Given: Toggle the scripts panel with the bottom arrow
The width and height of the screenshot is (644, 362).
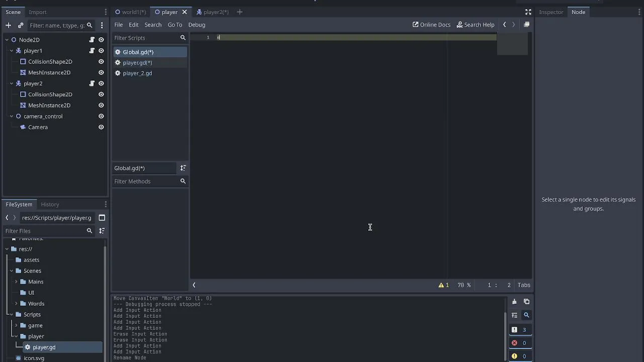Looking at the screenshot, I should (x=194, y=285).
